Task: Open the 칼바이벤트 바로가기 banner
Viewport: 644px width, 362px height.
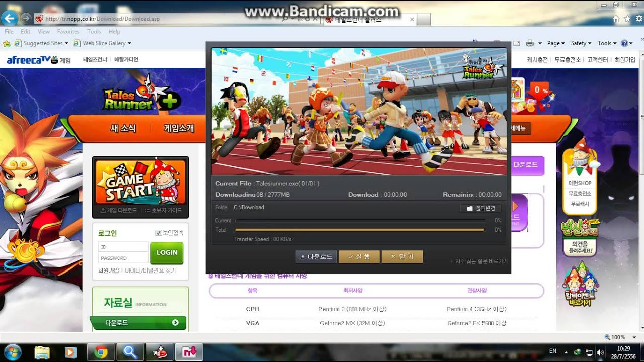Action: tap(581, 285)
